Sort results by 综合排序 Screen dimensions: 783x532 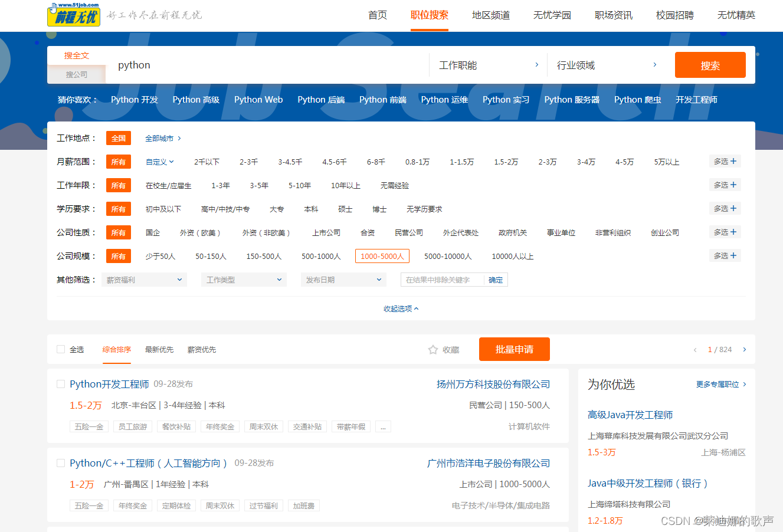pyautogui.click(x=117, y=350)
